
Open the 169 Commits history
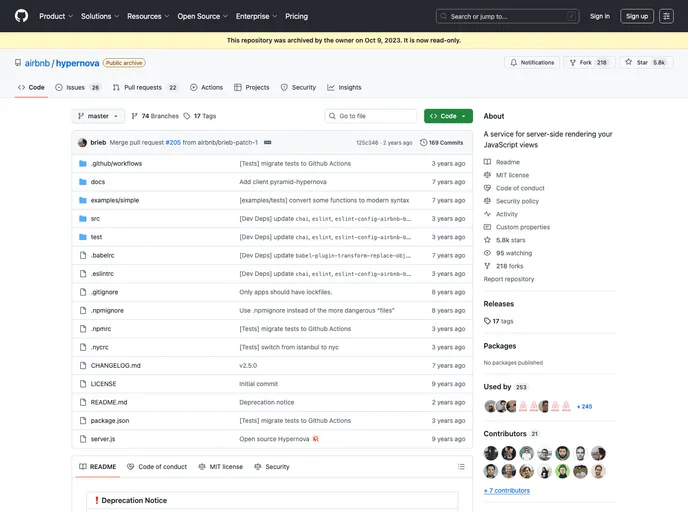tap(441, 143)
